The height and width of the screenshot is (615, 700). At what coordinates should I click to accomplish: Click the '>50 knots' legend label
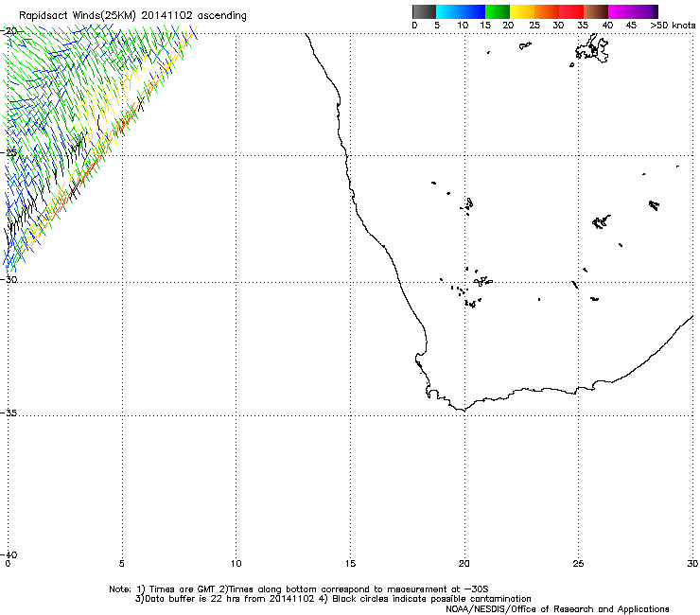click(673, 26)
